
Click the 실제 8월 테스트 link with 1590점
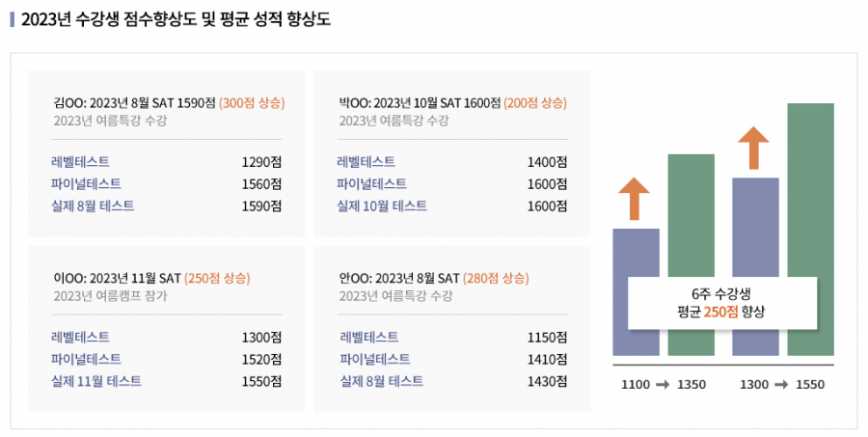click(x=93, y=206)
